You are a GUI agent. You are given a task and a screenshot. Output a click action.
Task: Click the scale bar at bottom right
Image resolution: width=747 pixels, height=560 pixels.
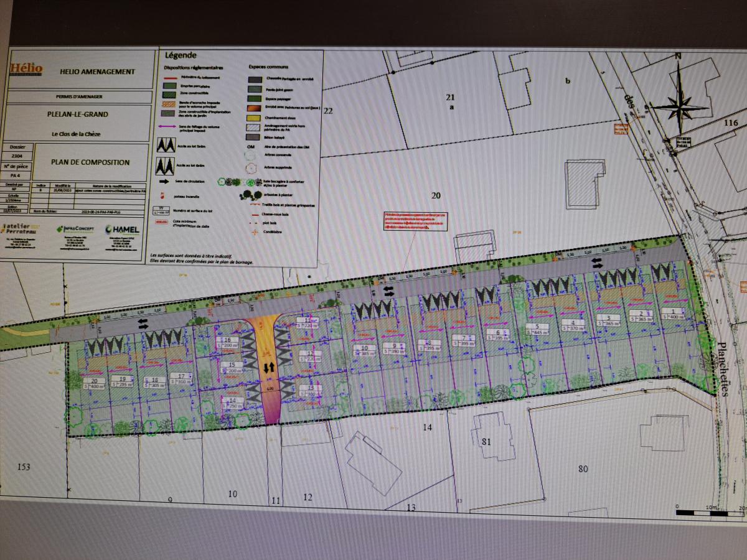tap(710, 512)
